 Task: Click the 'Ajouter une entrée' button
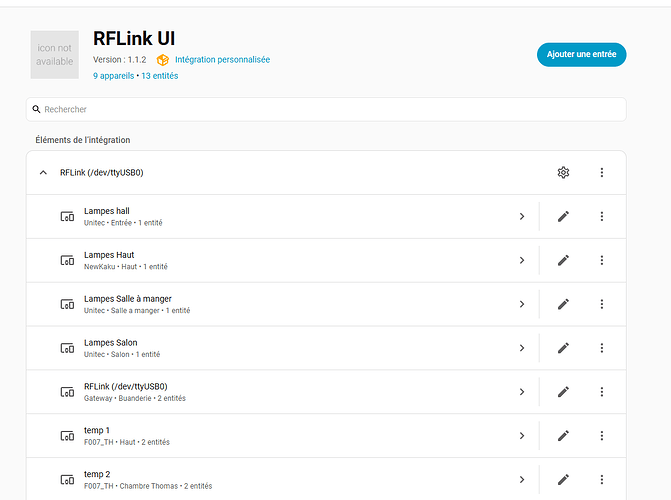coord(581,54)
